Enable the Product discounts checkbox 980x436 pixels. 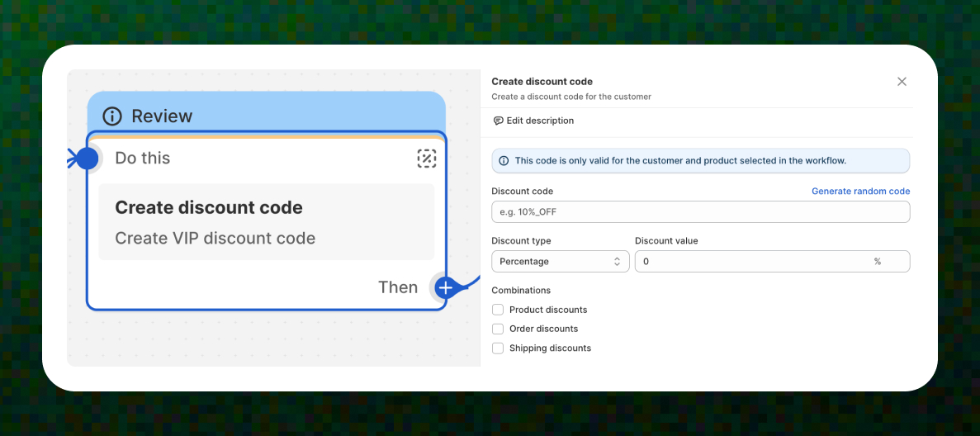[x=498, y=310]
